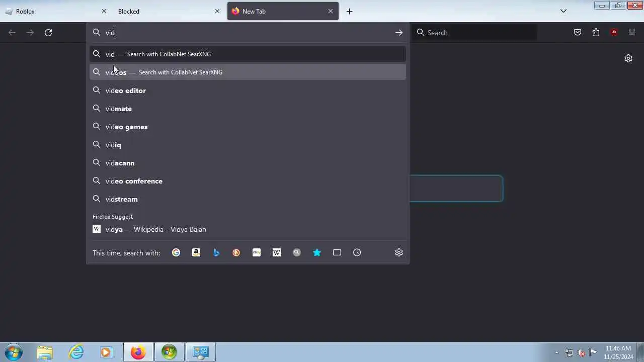The height and width of the screenshot is (362, 644).
Task: Choose the gray magnifier search engine icon
Action: [297, 252]
